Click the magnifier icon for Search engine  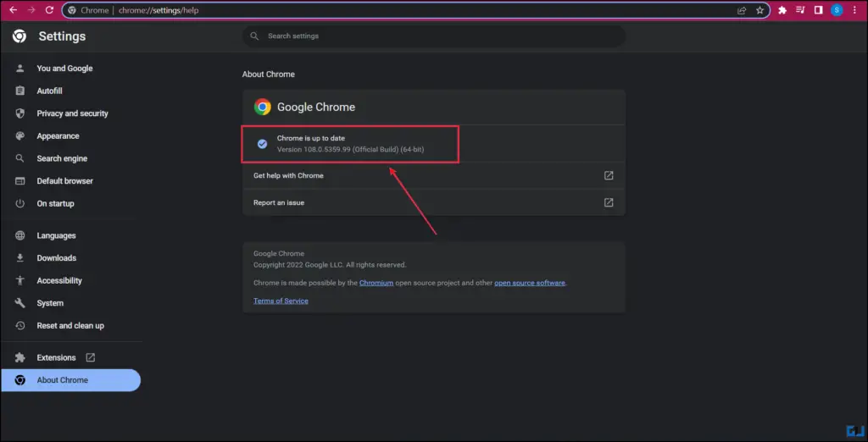20,159
